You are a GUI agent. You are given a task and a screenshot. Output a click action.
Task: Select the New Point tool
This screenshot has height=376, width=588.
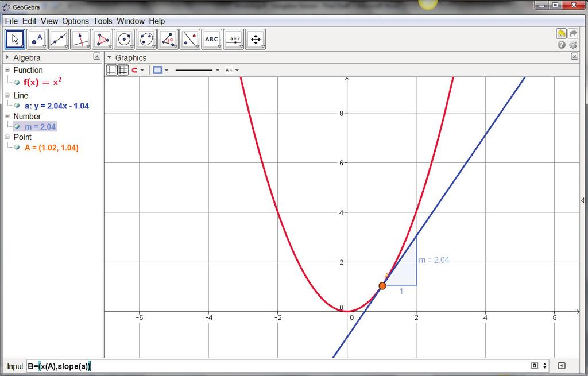coord(37,40)
